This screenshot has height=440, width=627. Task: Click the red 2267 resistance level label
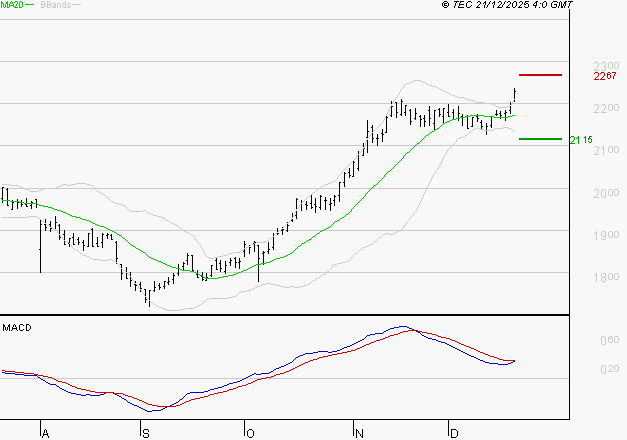pos(605,76)
